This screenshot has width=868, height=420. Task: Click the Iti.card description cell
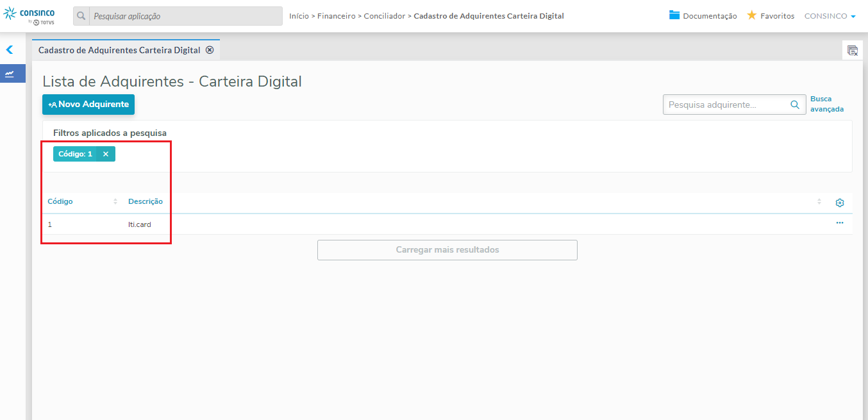pyautogui.click(x=140, y=224)
